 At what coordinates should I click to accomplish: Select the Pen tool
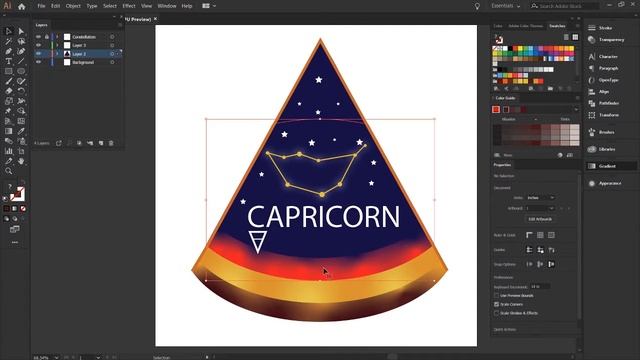click(8, 51)
